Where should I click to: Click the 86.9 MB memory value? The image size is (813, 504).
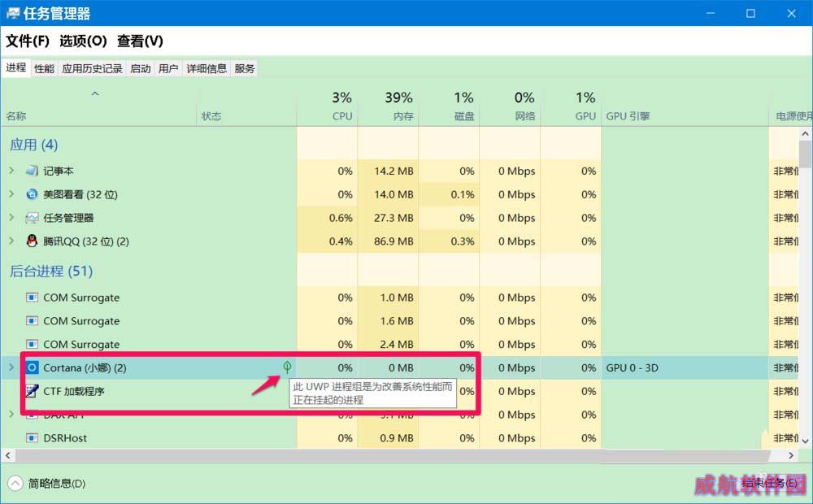coord(393,241)
